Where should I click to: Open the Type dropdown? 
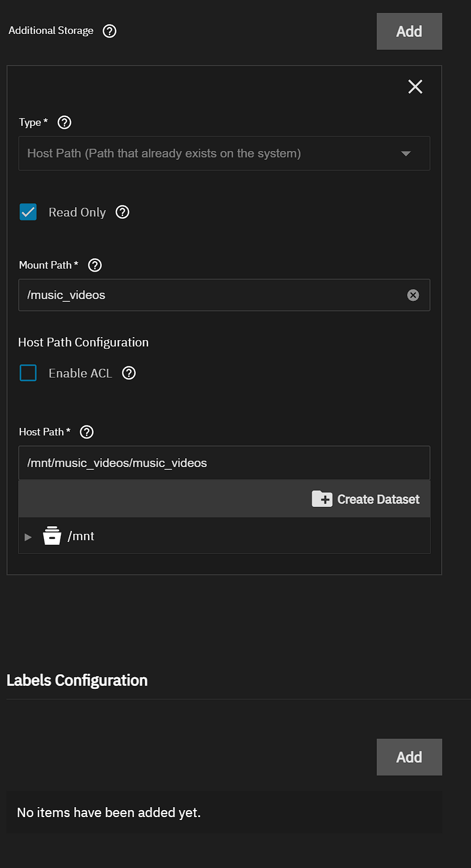click(x=224, y=153)
